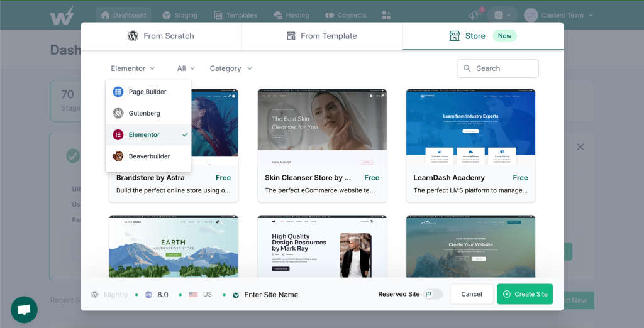644x328 pixels.
Task: Switch to the From Scratch tab
Action: [x=160, y=36]
